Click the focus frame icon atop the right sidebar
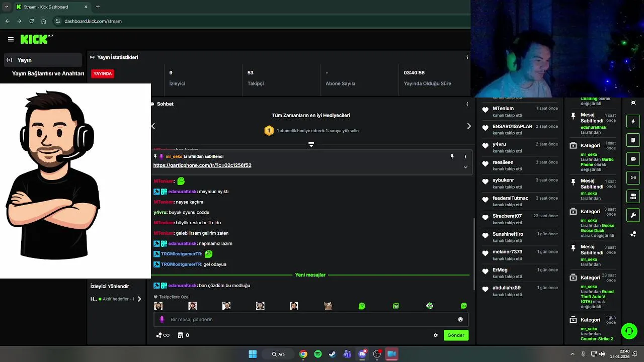Screen dimensions: 644x362 633,103
